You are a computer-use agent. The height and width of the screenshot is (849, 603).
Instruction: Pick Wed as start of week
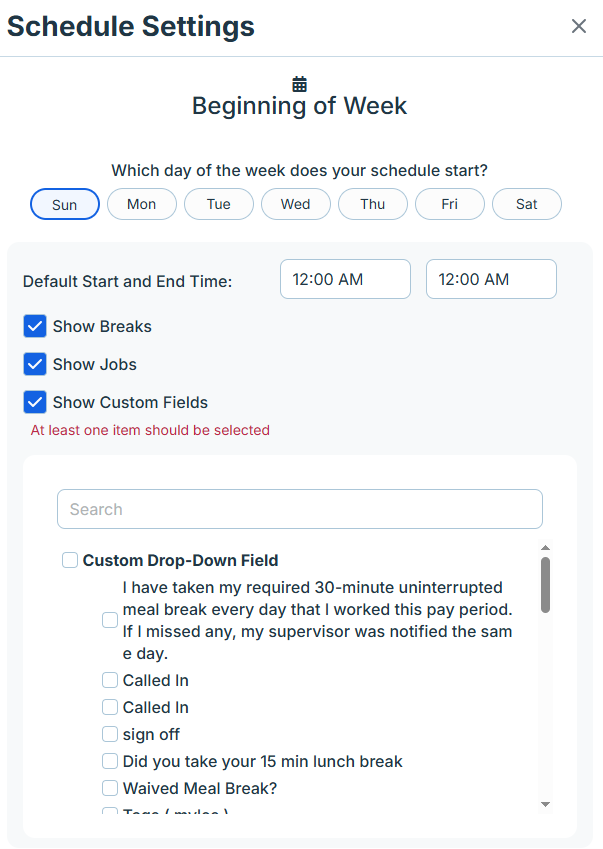click(296, 204)
